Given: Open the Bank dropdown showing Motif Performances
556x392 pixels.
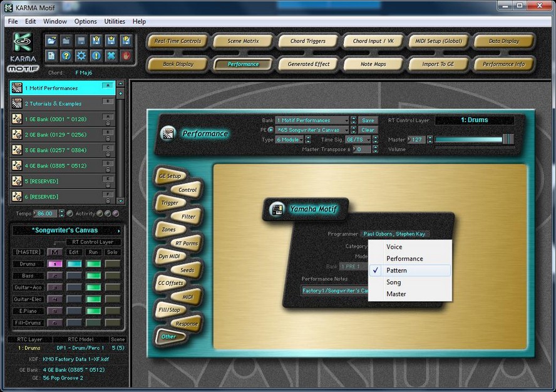Looking at the screenshot, I should (x=312, y=120).
